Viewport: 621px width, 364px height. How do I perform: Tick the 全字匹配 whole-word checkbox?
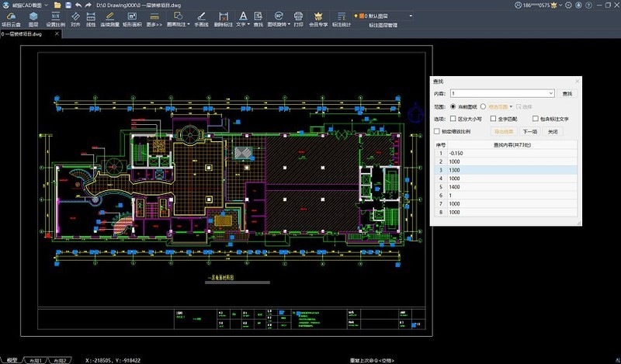pos(491,119)
